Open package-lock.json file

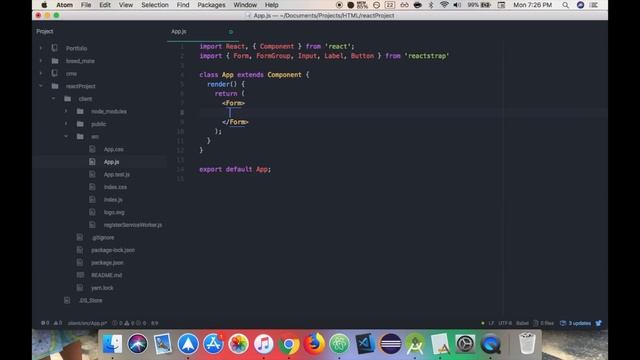pos(113,250)
